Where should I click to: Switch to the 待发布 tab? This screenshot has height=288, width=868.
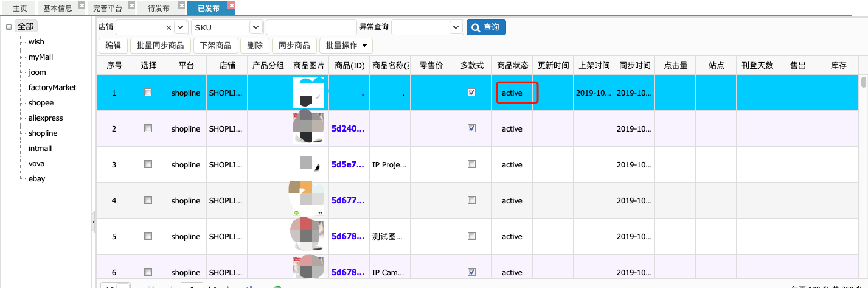tap(159, 9)
